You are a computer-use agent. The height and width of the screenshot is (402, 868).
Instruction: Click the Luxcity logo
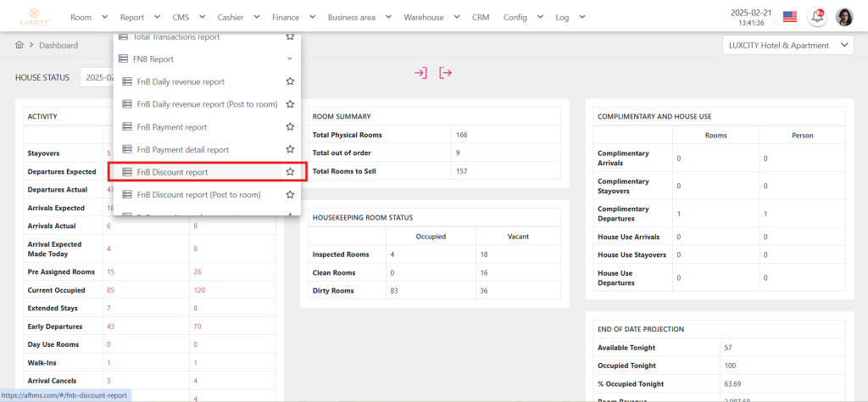point(34,16)
